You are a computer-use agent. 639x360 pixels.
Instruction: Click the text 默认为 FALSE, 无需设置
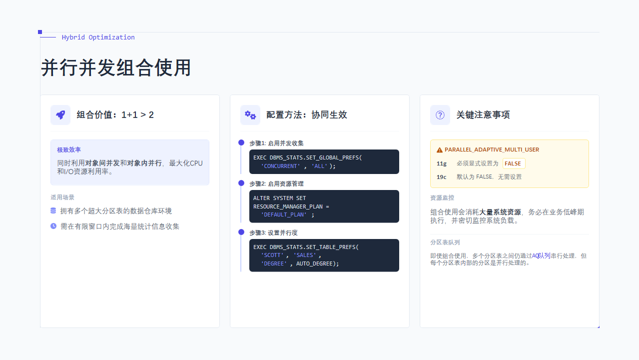click(489, 177)
